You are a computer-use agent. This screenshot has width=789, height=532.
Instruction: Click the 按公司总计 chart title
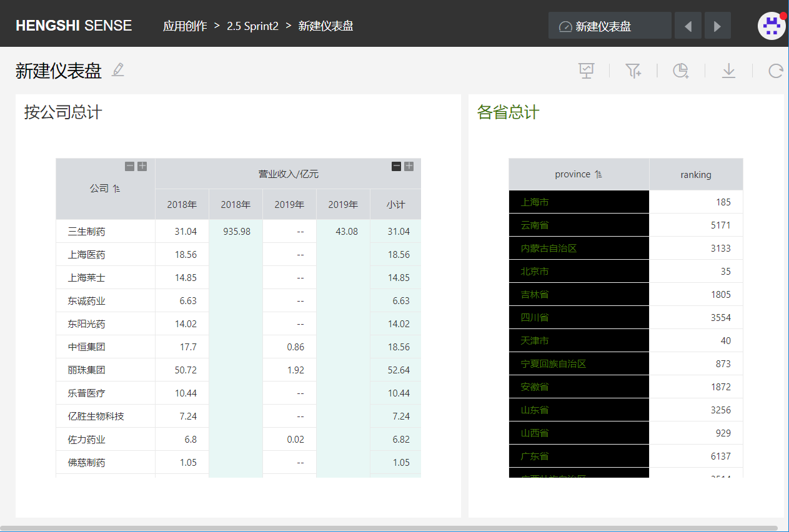click(x=63, y=112)
